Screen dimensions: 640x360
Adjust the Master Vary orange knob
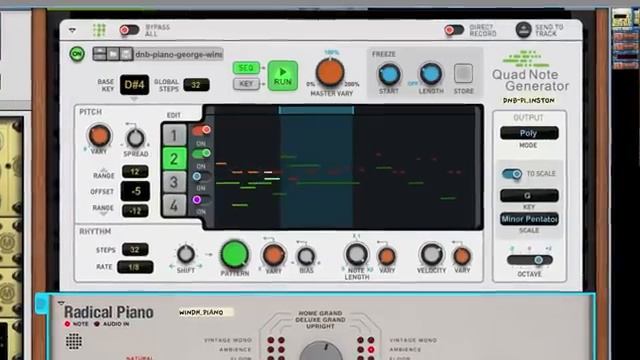pyautogui.click(x=330, y=72)
